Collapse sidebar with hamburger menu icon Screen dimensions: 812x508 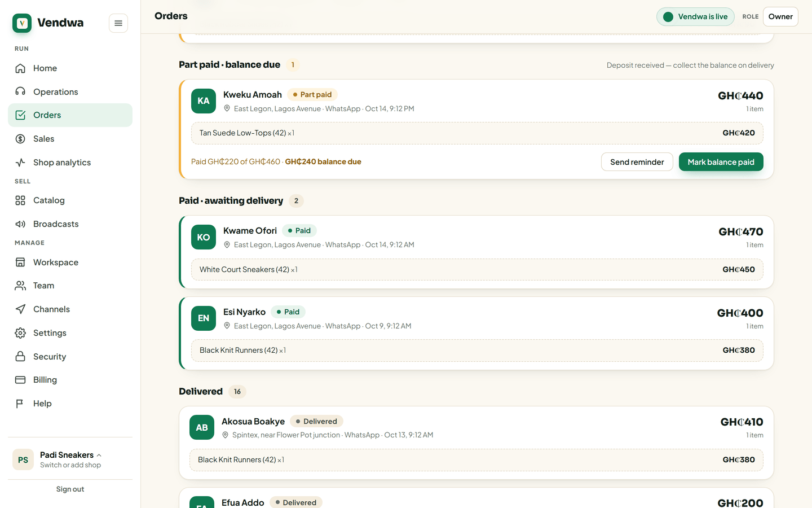coord(118,23)
